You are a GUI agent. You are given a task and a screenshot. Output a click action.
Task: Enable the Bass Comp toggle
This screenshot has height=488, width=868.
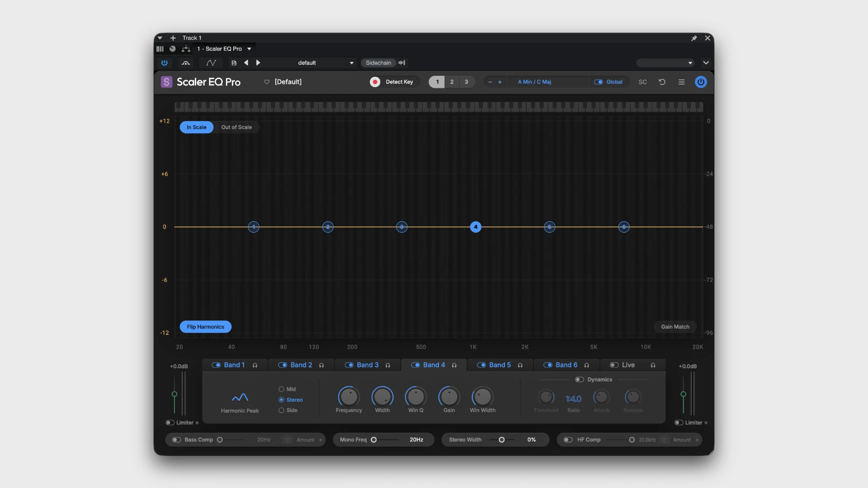[x=176, y=440]
